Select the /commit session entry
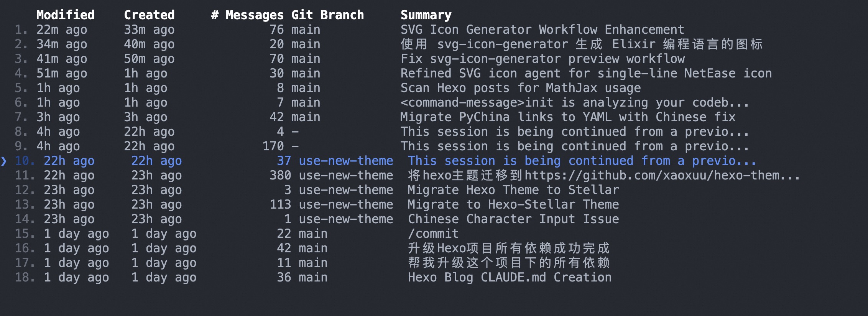The height and width of the screenshot is (316, 868). pos(429,233)
